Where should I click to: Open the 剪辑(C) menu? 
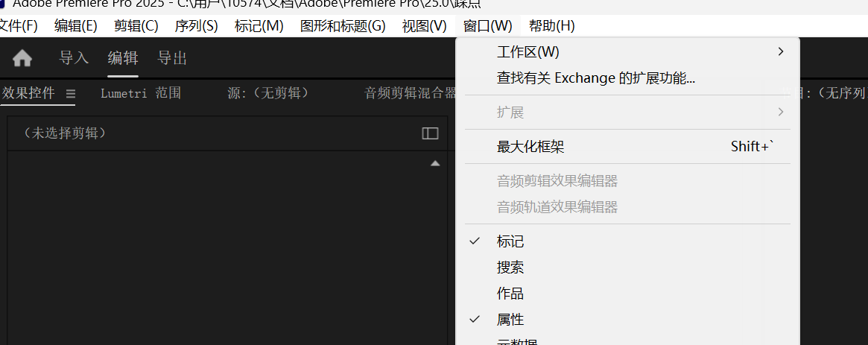coord(136,26)
